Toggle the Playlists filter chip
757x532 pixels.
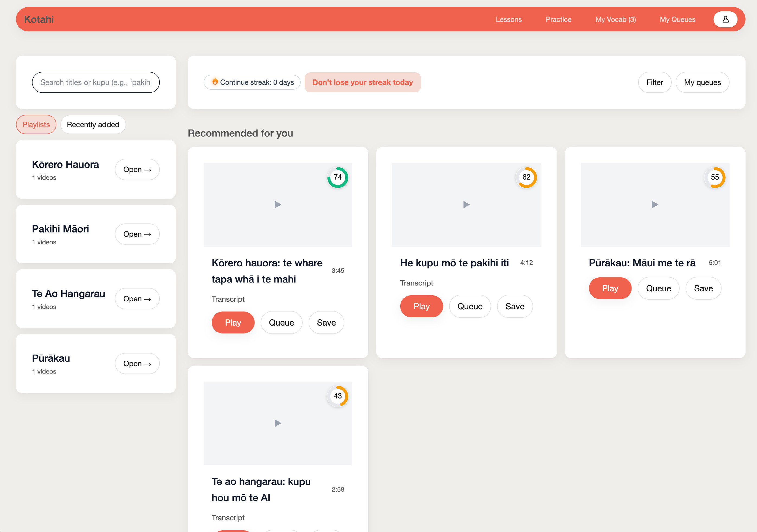coord(36,124)
